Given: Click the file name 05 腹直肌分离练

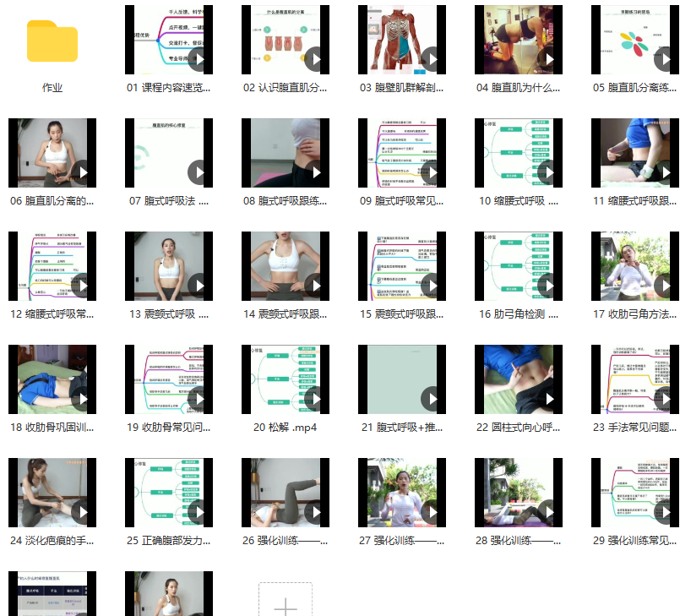Looking at the screenshot, I should pos(635,88).
